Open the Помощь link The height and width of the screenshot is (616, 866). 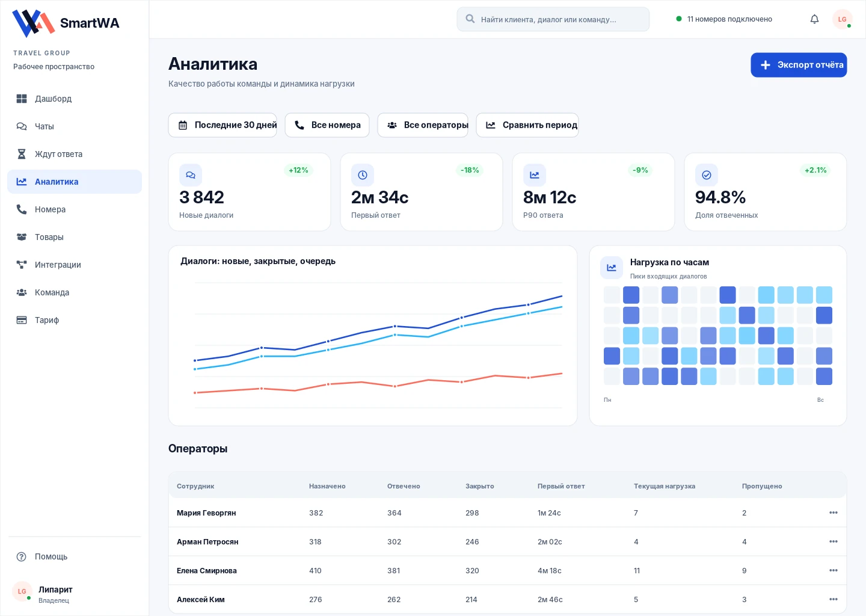point(75,556)
